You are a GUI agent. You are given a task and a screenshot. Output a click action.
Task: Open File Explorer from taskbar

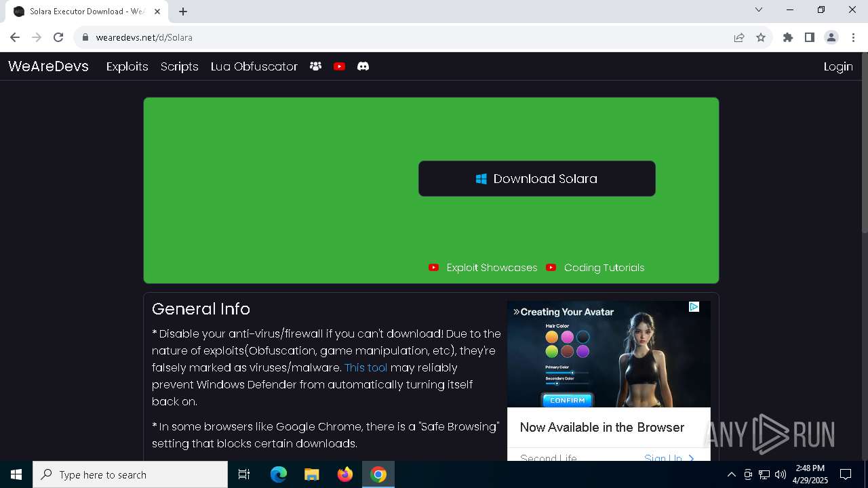coord(312,474)
